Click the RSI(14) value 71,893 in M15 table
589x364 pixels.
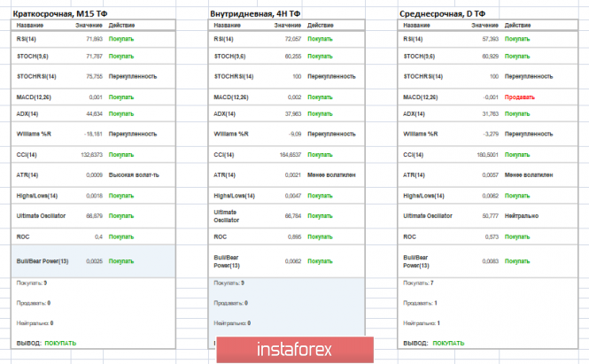point(94,39)
